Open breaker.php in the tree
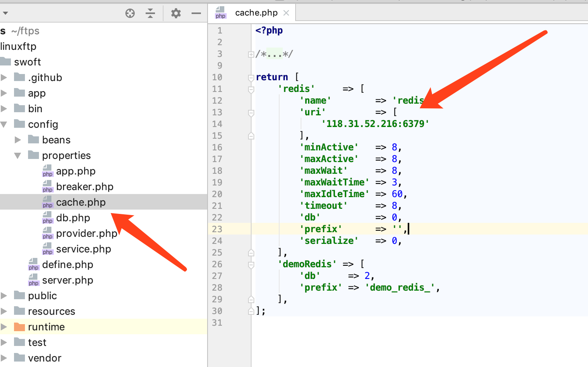The image size is (588, 367). pyautogui.click(x=85, y=187)
